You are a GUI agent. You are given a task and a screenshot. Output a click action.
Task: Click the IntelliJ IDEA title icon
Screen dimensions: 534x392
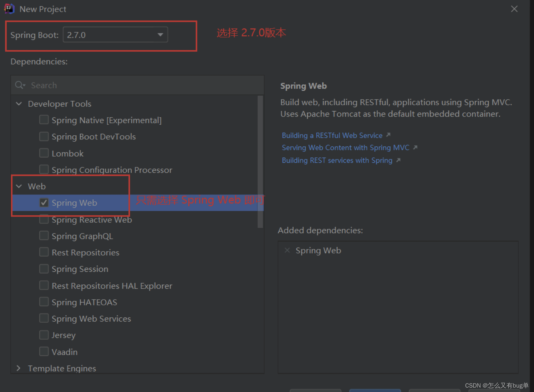point(9,9)
